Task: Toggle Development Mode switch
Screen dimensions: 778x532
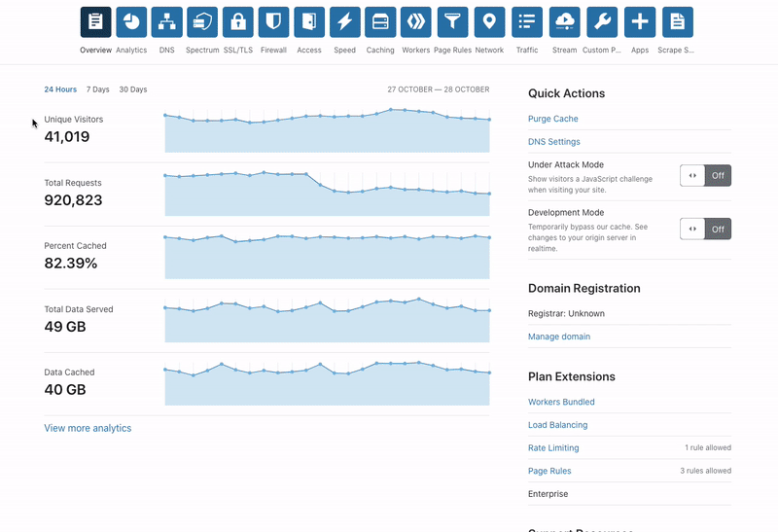Action: pos(705,230)
